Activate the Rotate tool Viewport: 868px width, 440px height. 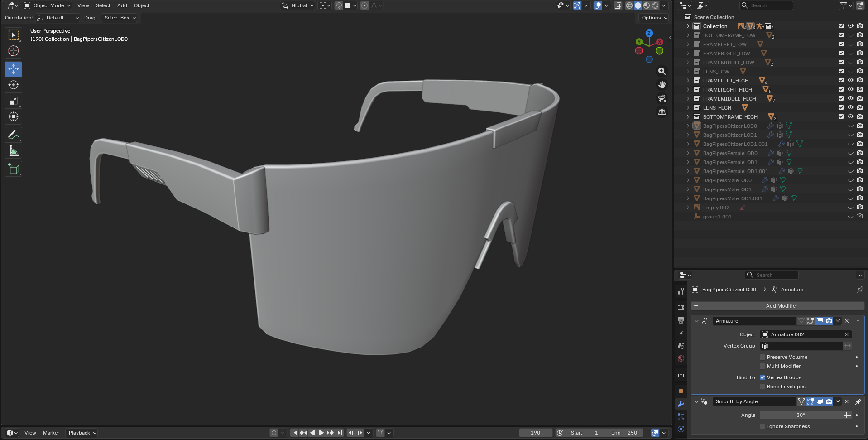pos(14,85)
